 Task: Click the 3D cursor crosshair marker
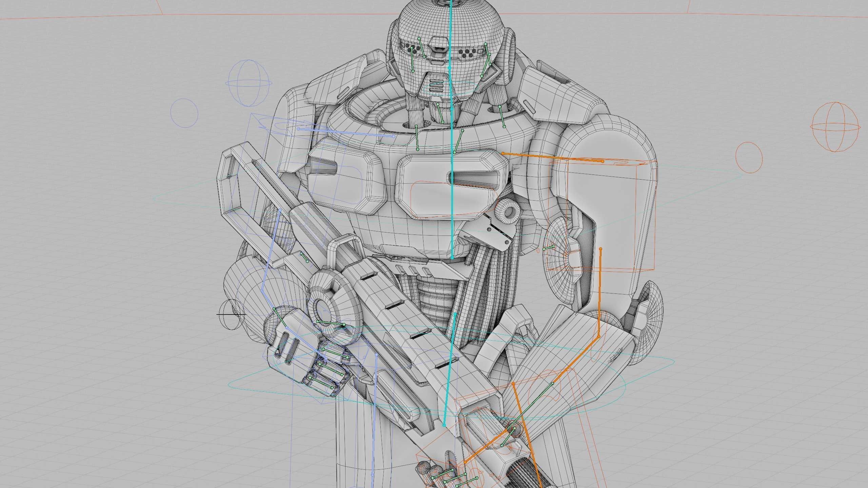click(232, 314)
